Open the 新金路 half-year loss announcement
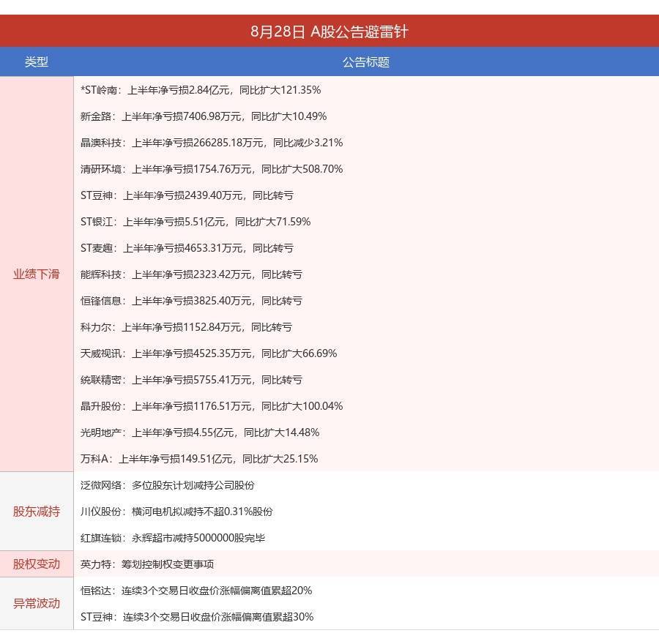Image resolution: width=659 pixels, height=644 pixels. click(x=204, y=116)
